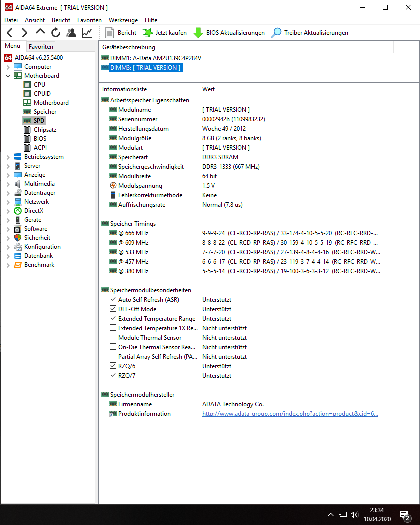Toggle On-Die Thermal Sensor checkbox
The height and width of the screenshot is (525, 420).
[x=113, y=347]
